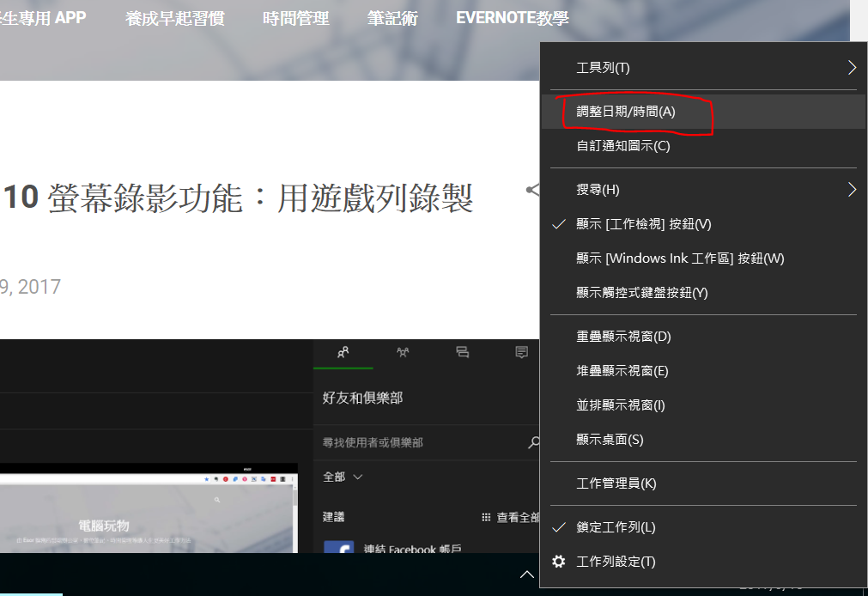Enable 顯示觸控式鍵盤按鈕(Y) option

703,293
